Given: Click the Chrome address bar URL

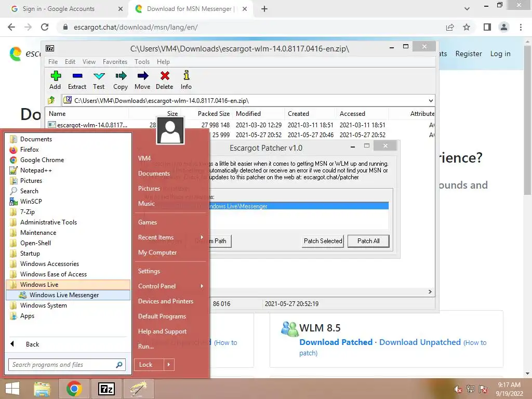Looking at the screenshot, I should coord(136,27).
